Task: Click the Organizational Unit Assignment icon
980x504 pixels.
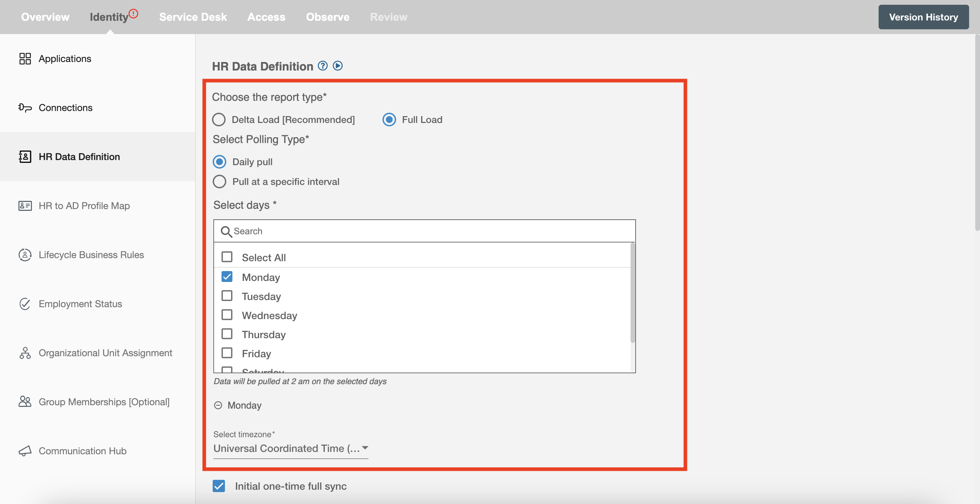Action: click(24, 353)
